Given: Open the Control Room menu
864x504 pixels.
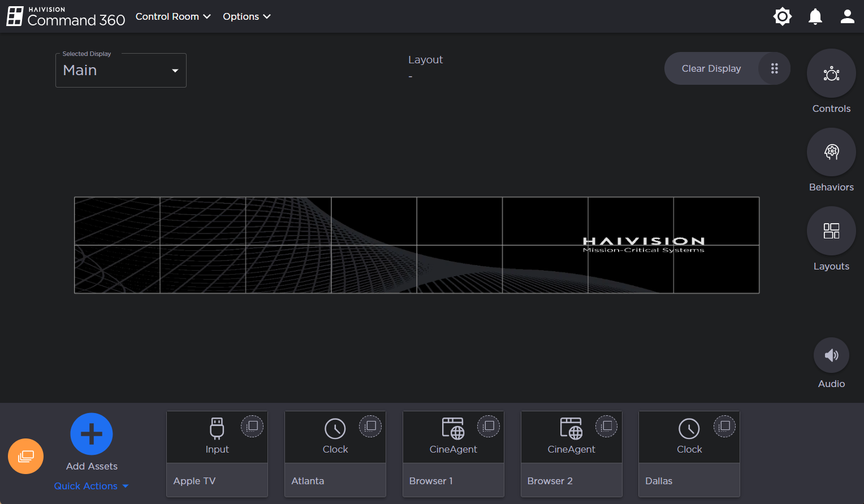Looking at the screenshot, I should point(173,17).
